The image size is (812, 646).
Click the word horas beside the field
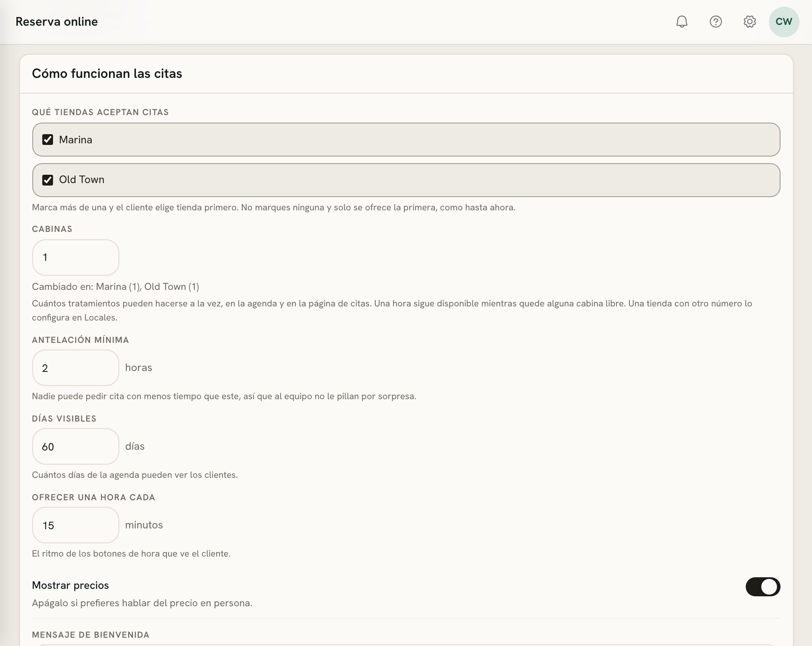tap(138, 368)
